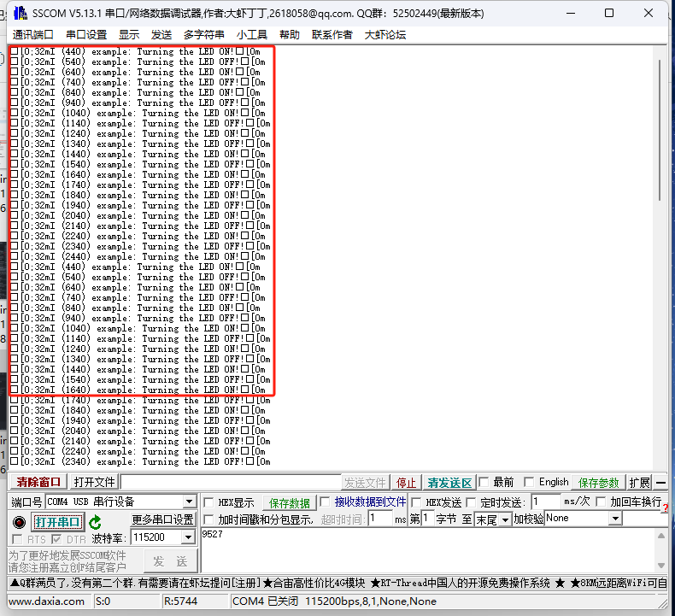Open the 波特率 115200 baud rate dropdown
The width and height of the screenshot is (675, 616).
(188, 537)
